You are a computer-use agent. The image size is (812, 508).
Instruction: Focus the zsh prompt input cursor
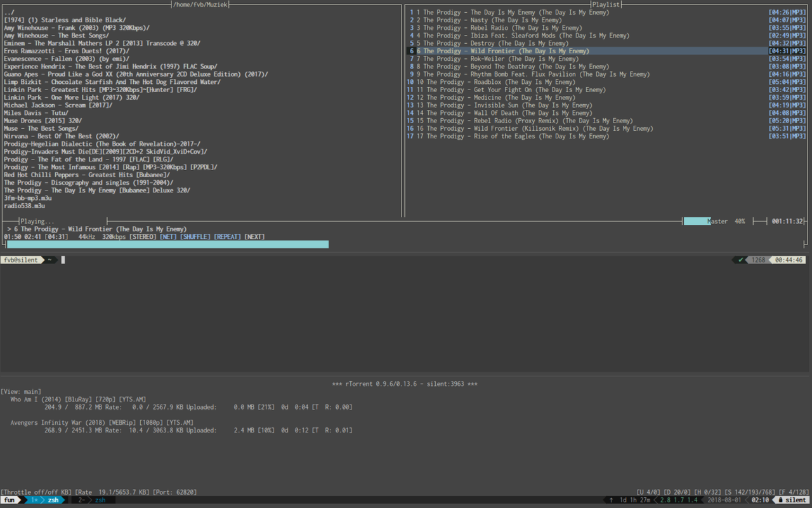(x=63, y=260)
